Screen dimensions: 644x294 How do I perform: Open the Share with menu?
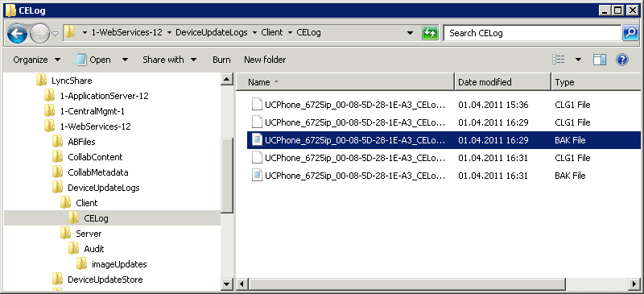170,60
